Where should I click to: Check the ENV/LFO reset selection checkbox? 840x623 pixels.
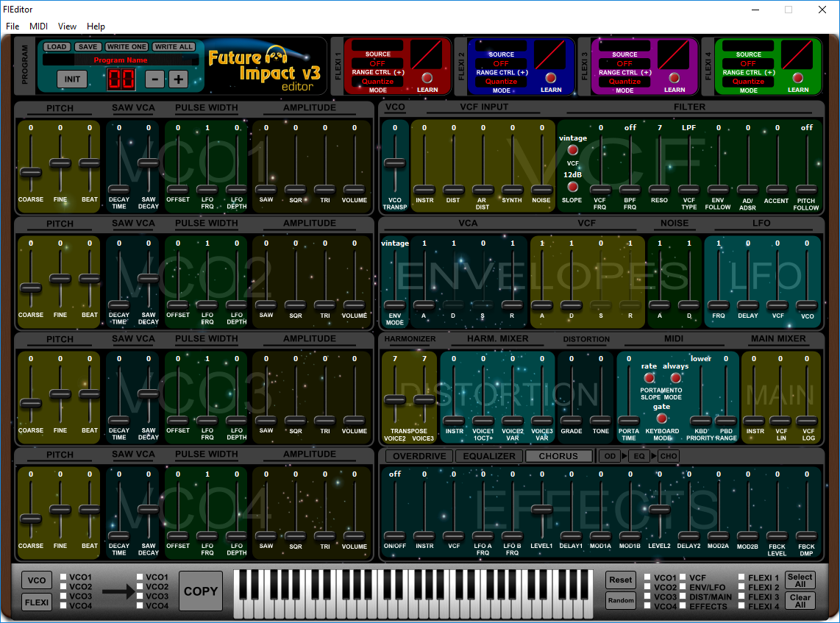click(683, 587)
